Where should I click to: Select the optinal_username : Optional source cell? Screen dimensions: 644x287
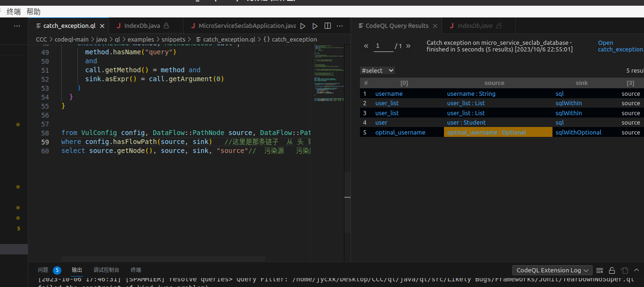[486, 133]
